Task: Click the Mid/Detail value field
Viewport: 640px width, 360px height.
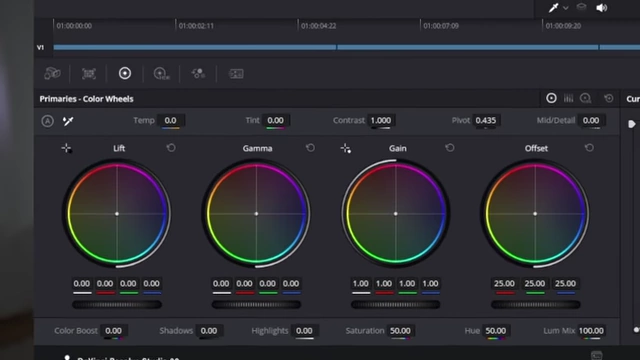Action: 591,120
